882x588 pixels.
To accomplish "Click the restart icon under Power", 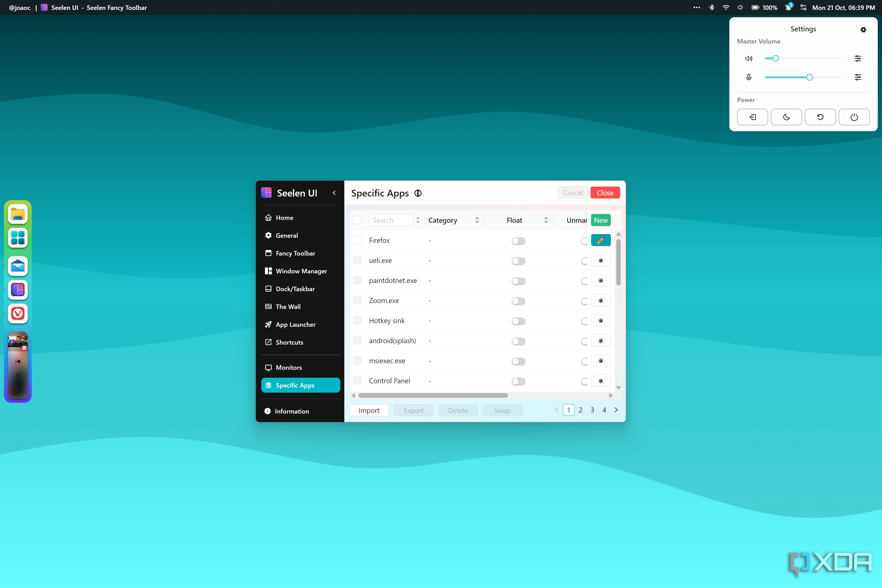I will (820, 117).
